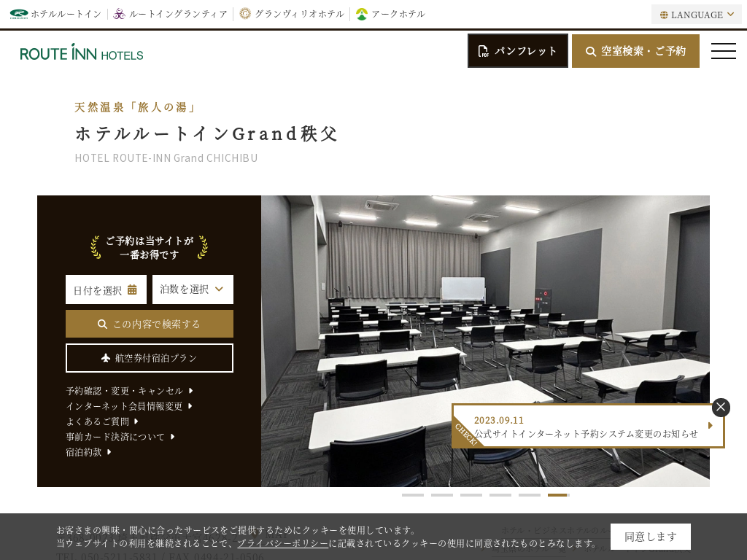Open よくあるご質問 link
Image resolution: width=747 pixels, height=560 pixels.
102,421
